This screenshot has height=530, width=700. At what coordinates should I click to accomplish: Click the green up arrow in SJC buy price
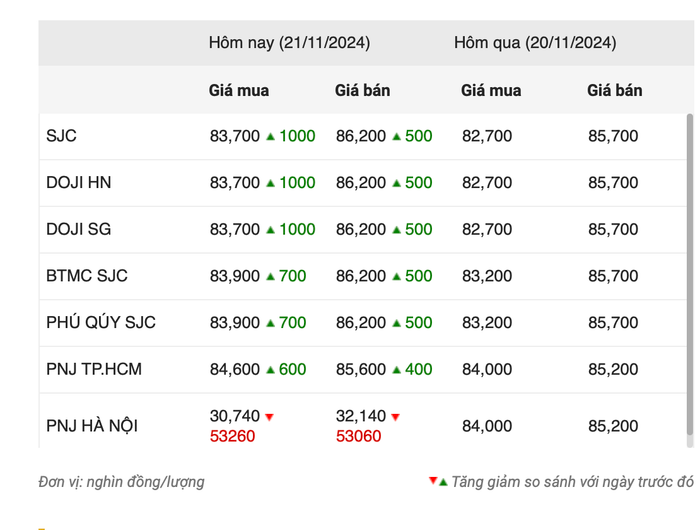[270, 136]
